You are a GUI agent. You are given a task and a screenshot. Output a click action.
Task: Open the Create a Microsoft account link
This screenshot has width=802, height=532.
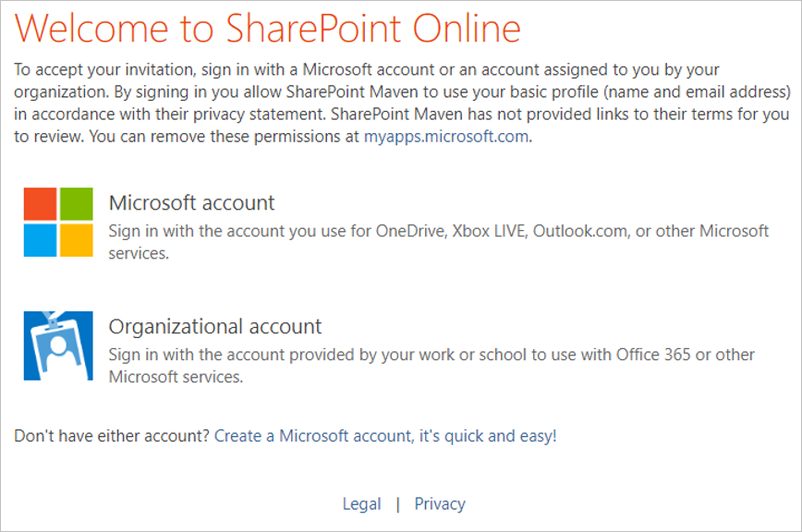coord(385,436)
